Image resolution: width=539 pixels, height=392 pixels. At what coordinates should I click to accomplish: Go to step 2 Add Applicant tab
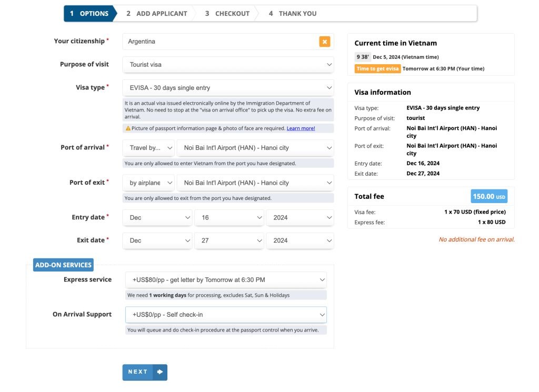pos(156,14)
